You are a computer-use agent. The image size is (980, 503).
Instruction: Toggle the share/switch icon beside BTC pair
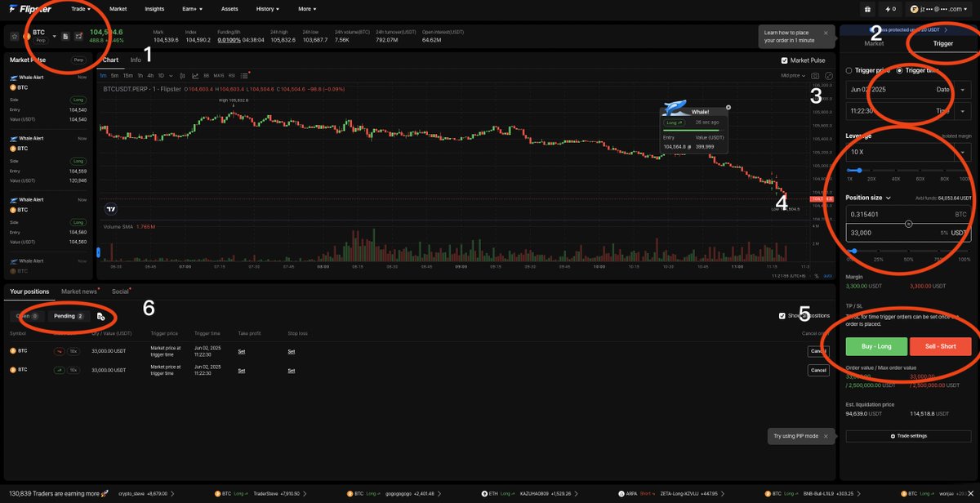(78, 36)
